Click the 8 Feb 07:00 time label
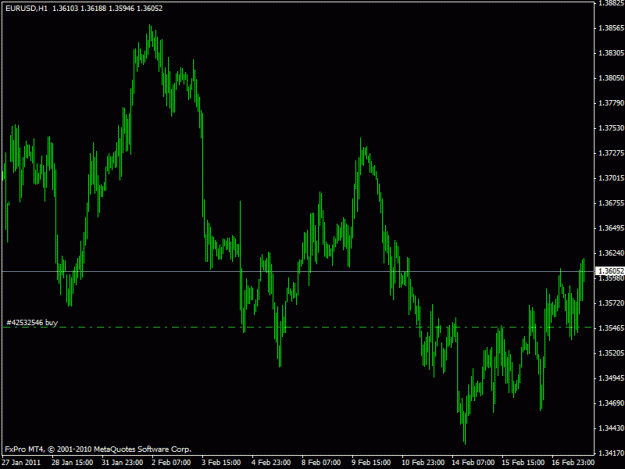The height and width of the screenshot is (469, 625). tap(321, 462)
